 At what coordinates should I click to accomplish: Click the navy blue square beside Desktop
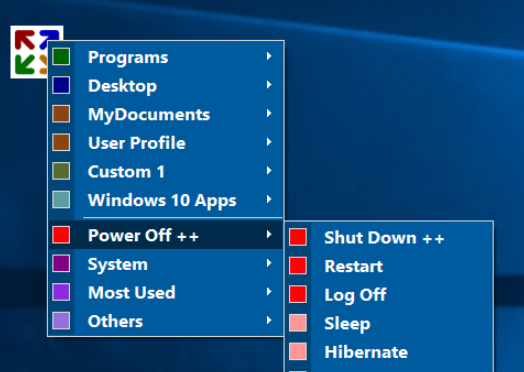coord(61,85)
